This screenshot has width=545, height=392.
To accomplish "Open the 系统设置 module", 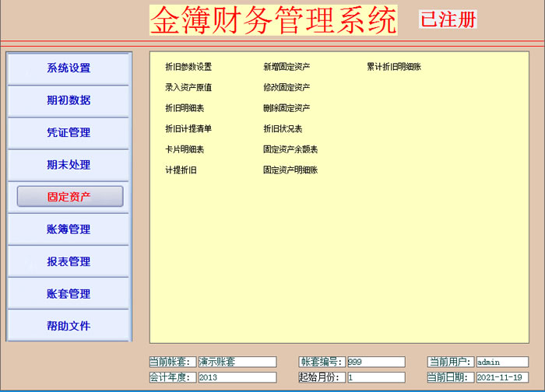I will pos(69,68).
